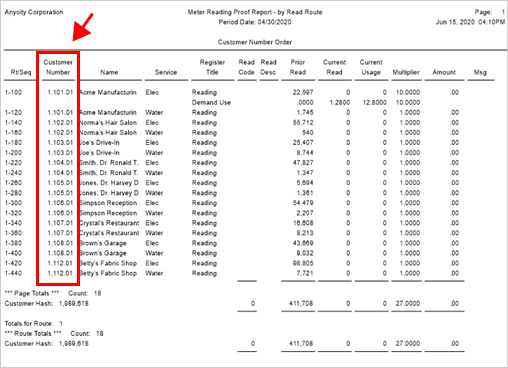This screenshot has width=508, height=368.
Task: Select Norma's Hair Salon in row 1-140
Action: 108,122
